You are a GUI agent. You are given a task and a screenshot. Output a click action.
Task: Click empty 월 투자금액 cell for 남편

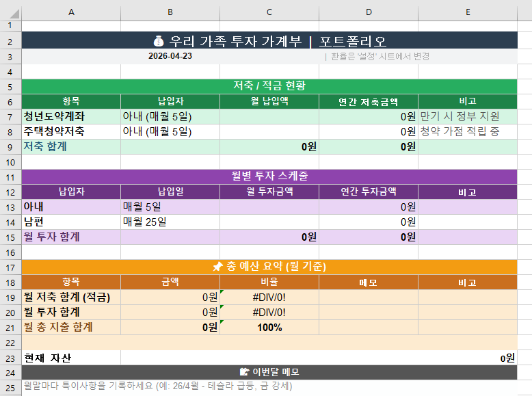click(x=269, y=222)
